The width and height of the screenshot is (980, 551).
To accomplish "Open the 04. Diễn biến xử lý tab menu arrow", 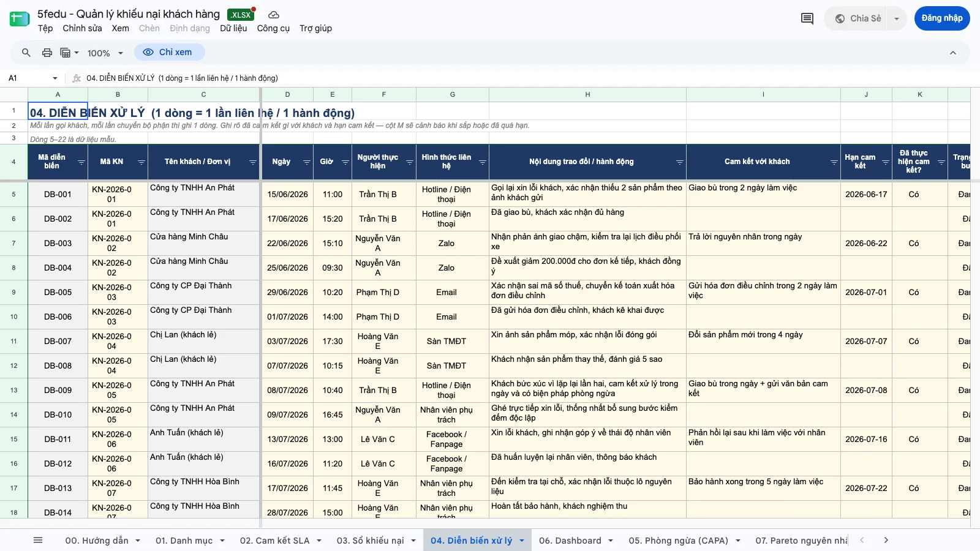I will click(522, 541).
